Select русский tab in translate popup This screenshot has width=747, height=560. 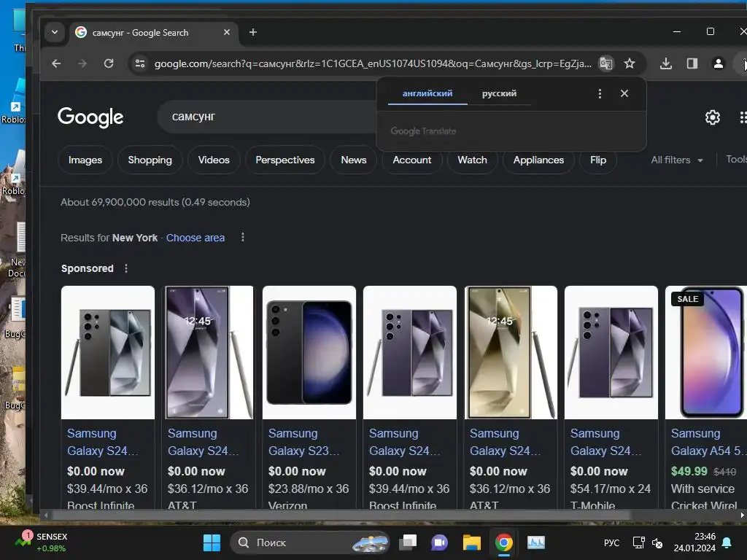[x=499, y=93]
